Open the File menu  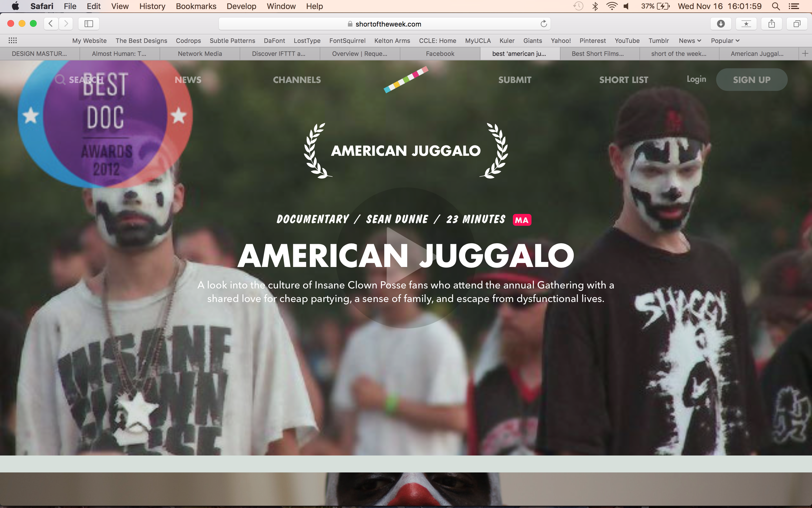70,6
